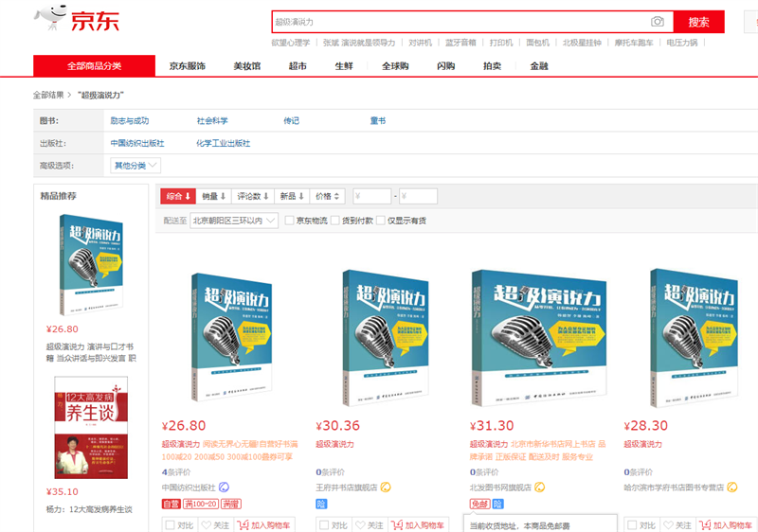This screenshot has width=758, height=532.
Task: Click chat icon beside 中国纺织出版社 store
Action: [x=225, y=488]
